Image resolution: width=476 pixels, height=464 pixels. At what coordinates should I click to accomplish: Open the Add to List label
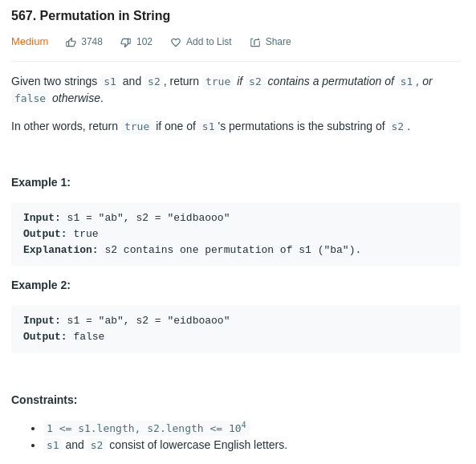tap(209, 42)
